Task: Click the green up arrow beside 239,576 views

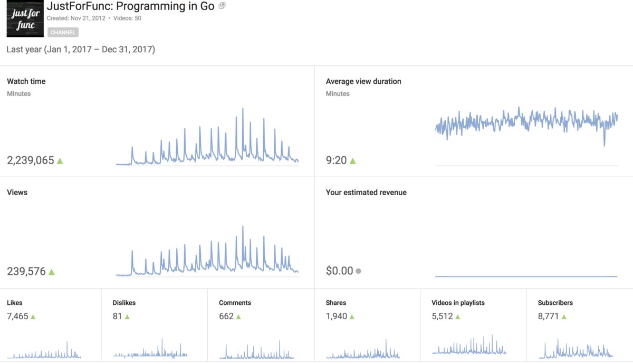Action: tap(52, 272)
